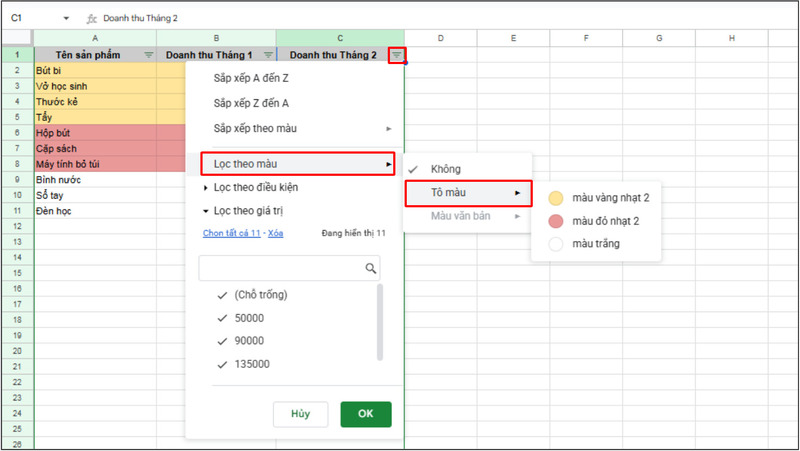Collapse Lọc theo giá trị section
800x451 pixels.
248,211
